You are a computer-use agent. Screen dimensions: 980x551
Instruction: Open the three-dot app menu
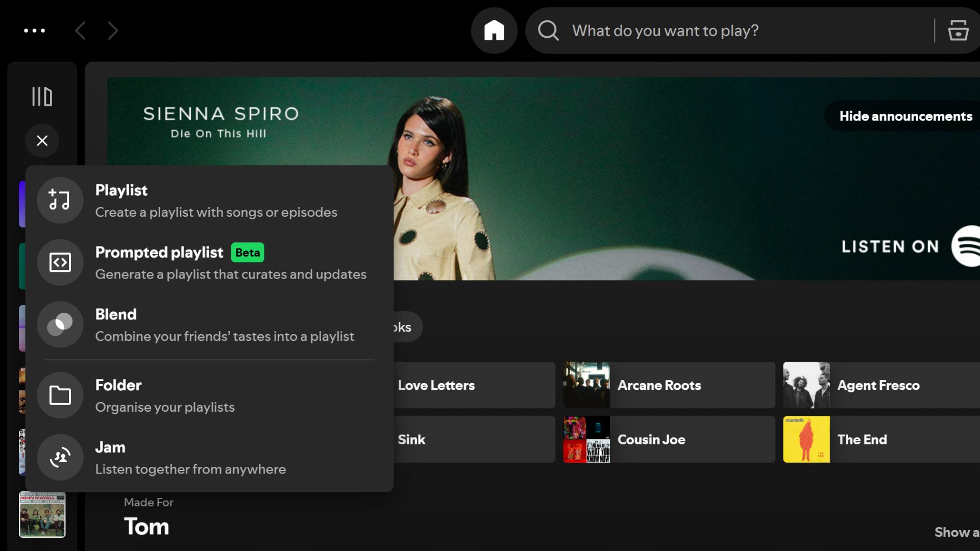35,31
